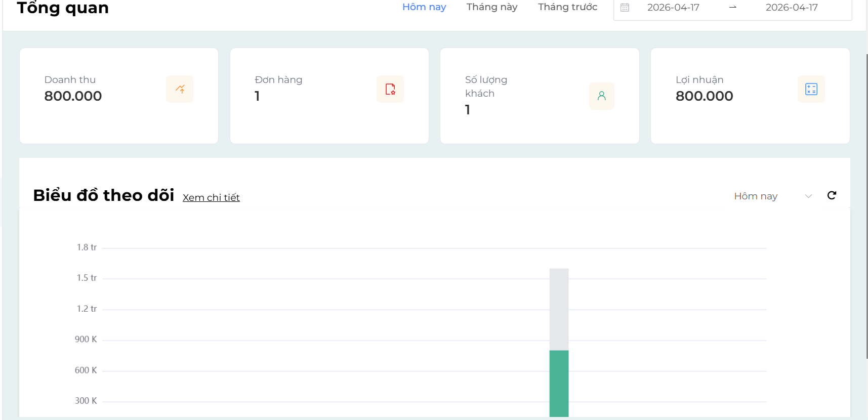Switch to the Hôm nay filter tab
868x420 pixels.
coord(424,7)
